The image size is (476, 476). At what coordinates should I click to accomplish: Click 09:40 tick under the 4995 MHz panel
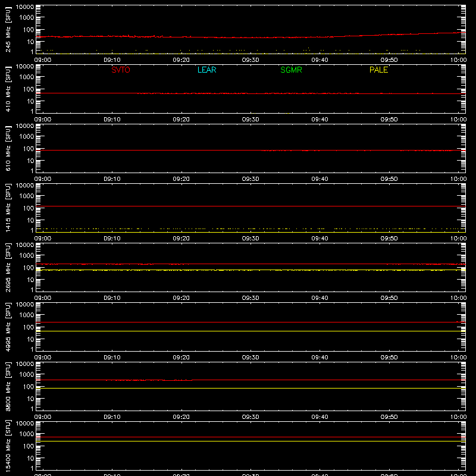pyautogui.click(x=320, y=358)
